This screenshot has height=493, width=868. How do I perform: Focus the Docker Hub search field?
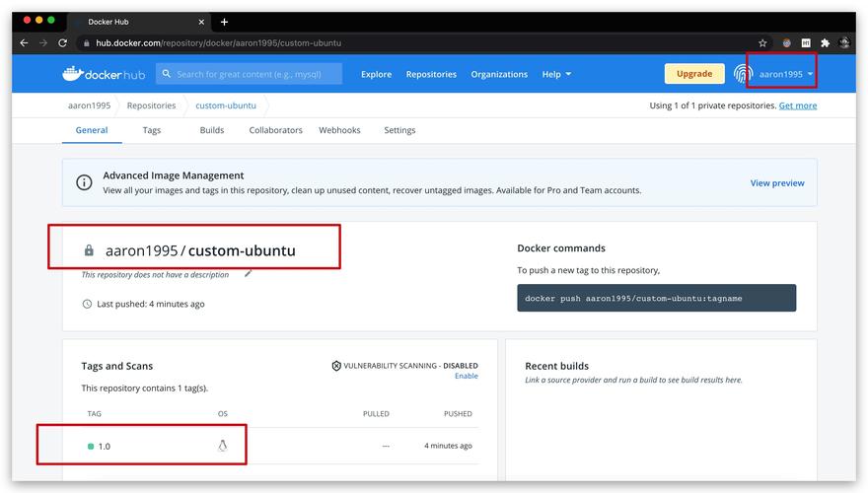click(x=250, y=74)
